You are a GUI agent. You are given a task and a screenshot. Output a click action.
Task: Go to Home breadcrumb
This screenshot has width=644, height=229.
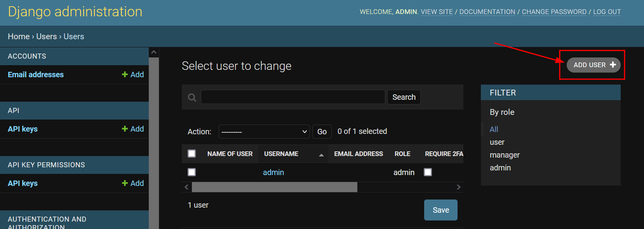point(19,36)
